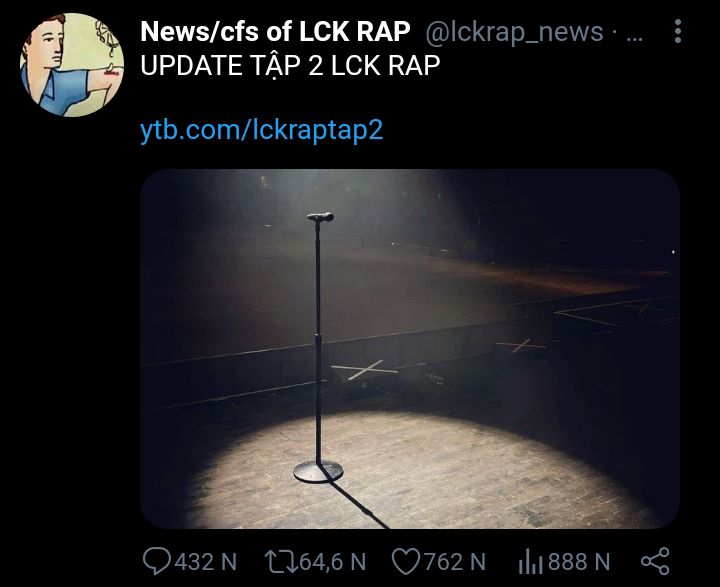Screen dimensions: 720x587
Task: Click the white X tape mark on stage
Action: coord(365,370)
